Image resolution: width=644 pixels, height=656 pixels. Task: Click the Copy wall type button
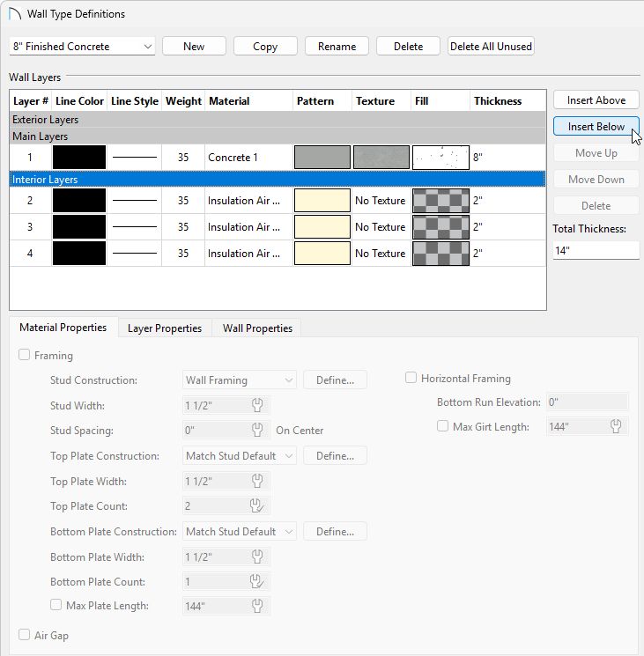[x=265, y=46]
